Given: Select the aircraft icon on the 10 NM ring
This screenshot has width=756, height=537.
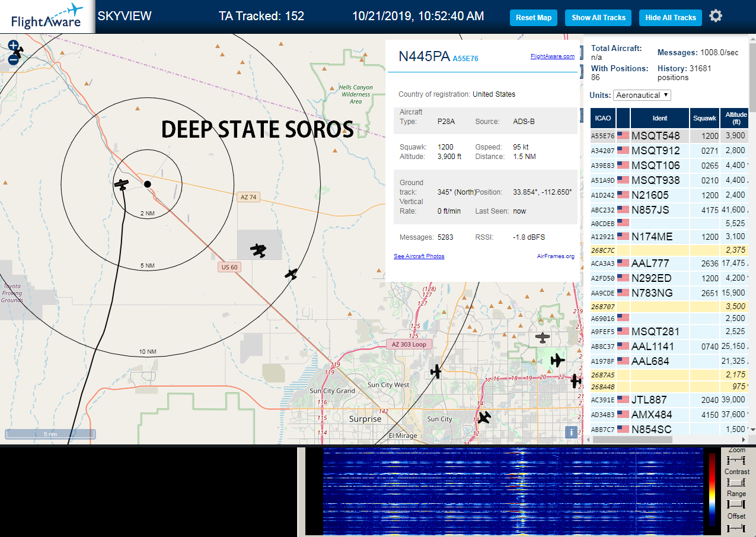Looking at the screenshot, I should click(291, 274).
